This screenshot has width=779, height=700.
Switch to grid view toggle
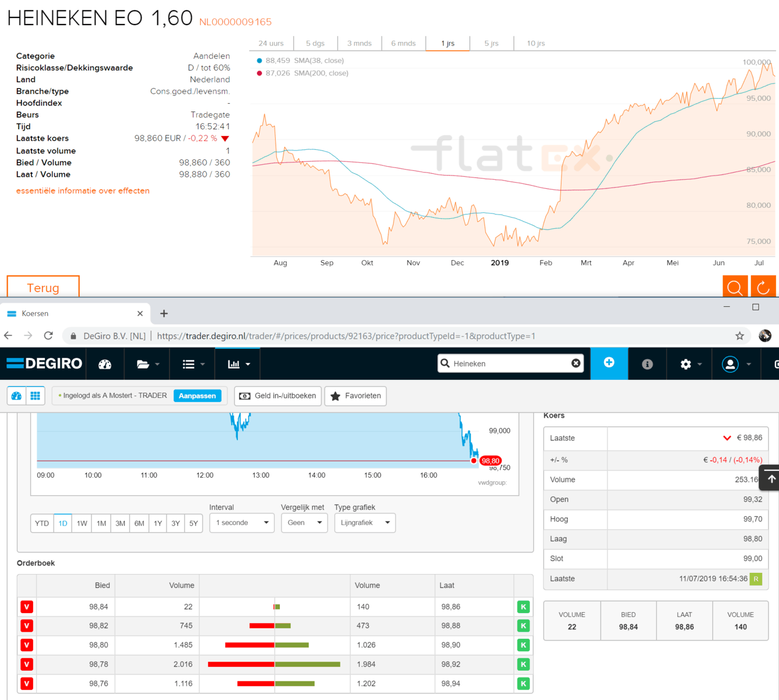point(36,396)
